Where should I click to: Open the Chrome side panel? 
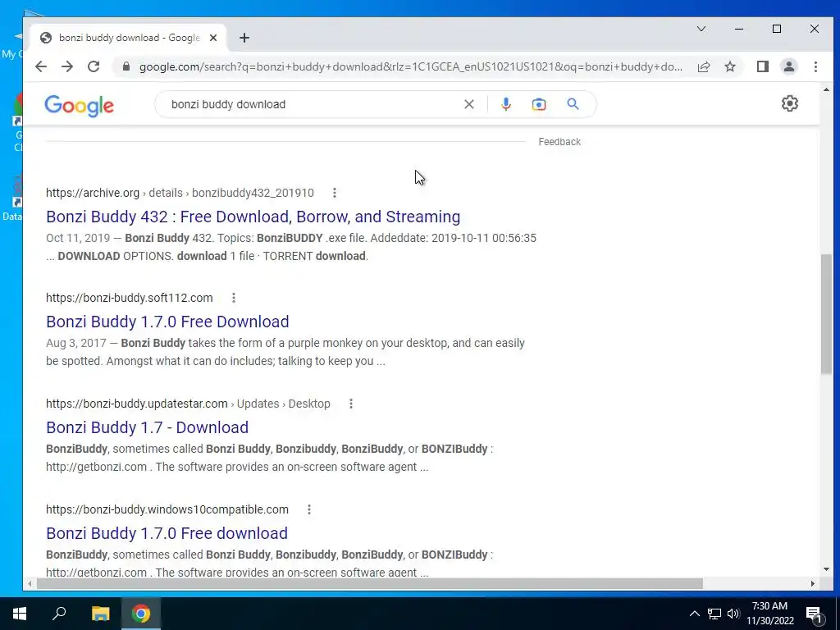(x=763, y=66)
